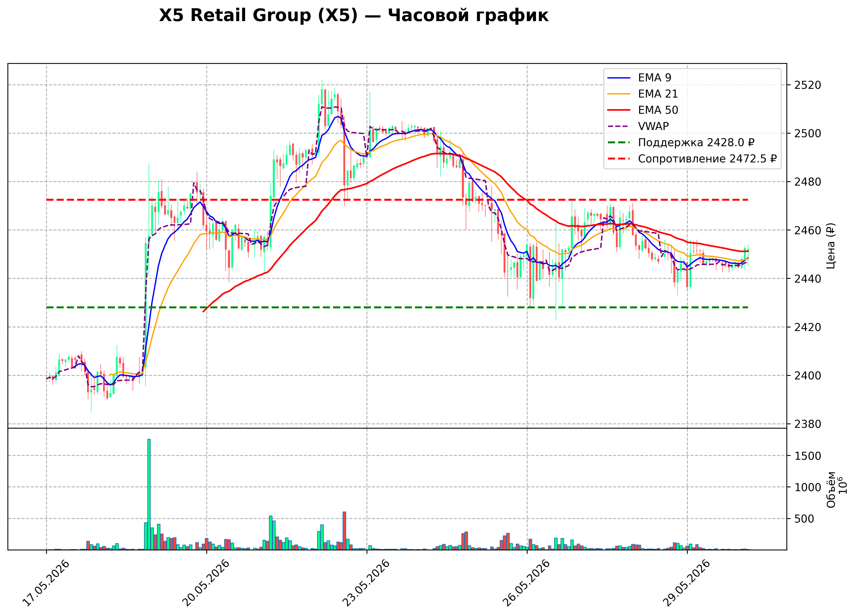Click the purple dashed VWAP legend sample
857x616 pixels.
619,127
